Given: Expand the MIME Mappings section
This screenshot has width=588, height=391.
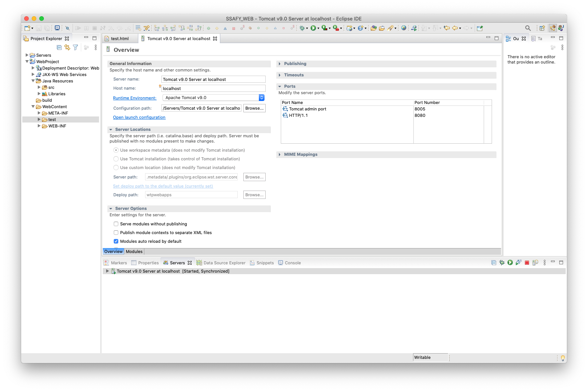Looking at the screenshot, I should pyautogui.click(x=280, y=154).
